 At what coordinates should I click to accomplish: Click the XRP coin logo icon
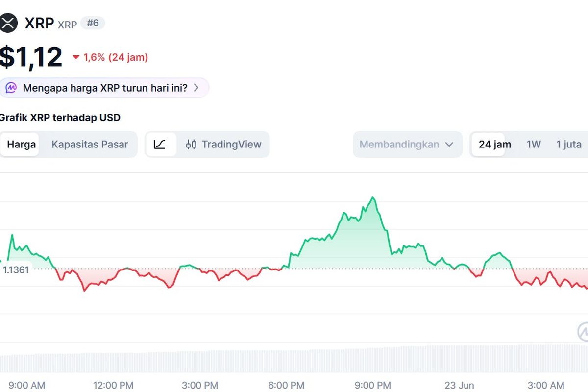[x=7, y=23]
